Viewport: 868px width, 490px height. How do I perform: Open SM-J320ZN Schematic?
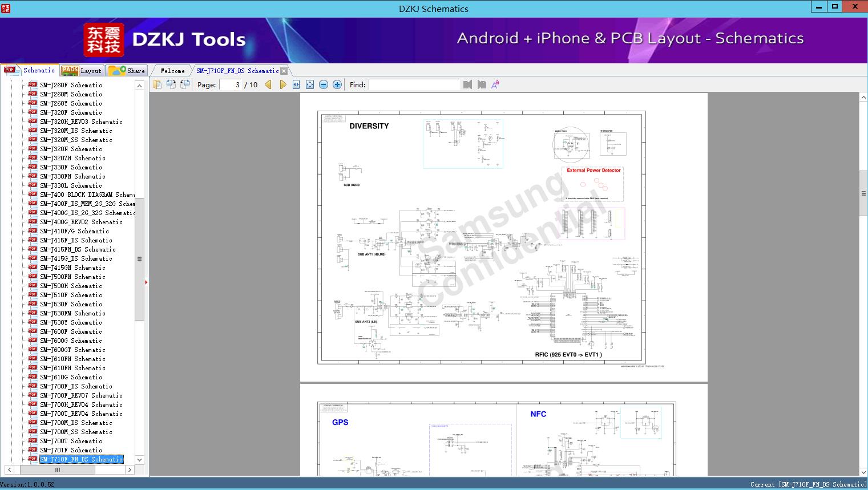72,158
